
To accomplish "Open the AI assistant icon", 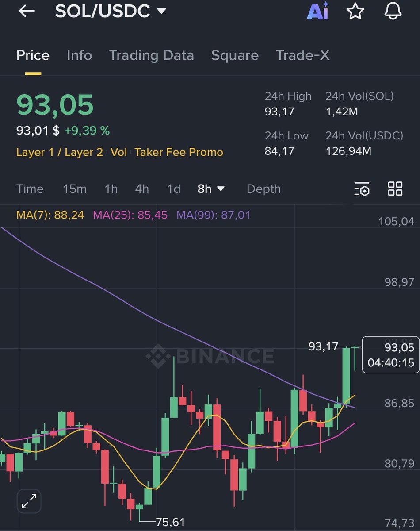I will (x=318, y=11).
